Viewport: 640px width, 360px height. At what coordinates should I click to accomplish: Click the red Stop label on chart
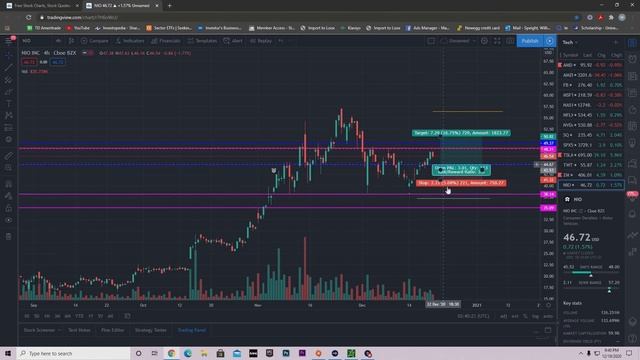click(461, 183)
